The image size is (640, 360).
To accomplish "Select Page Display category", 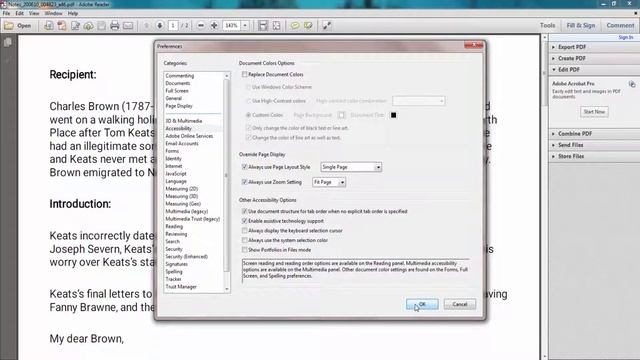I will tap(179, 106).
